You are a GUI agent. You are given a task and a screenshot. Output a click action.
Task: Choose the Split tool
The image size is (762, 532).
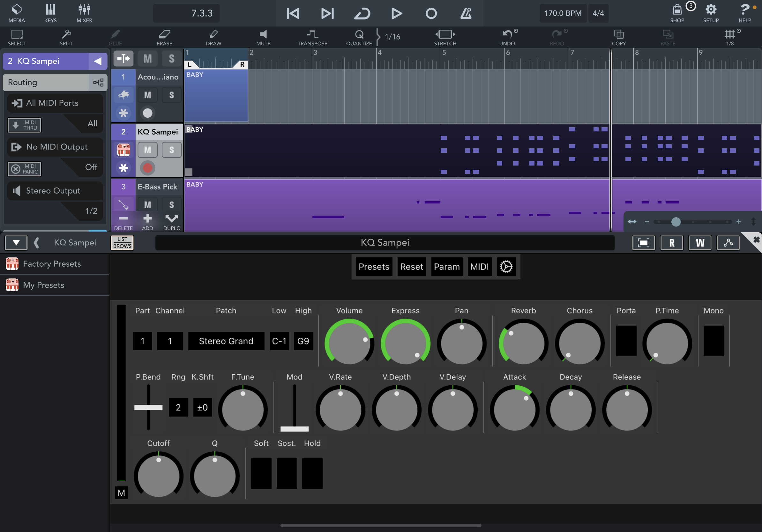[x=66, y=38]
